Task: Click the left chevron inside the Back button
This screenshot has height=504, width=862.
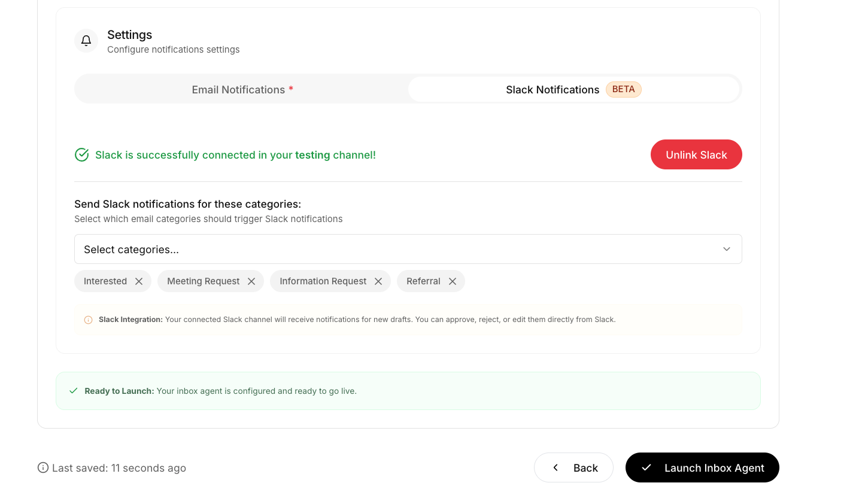Action: click(x=556, y=467)
